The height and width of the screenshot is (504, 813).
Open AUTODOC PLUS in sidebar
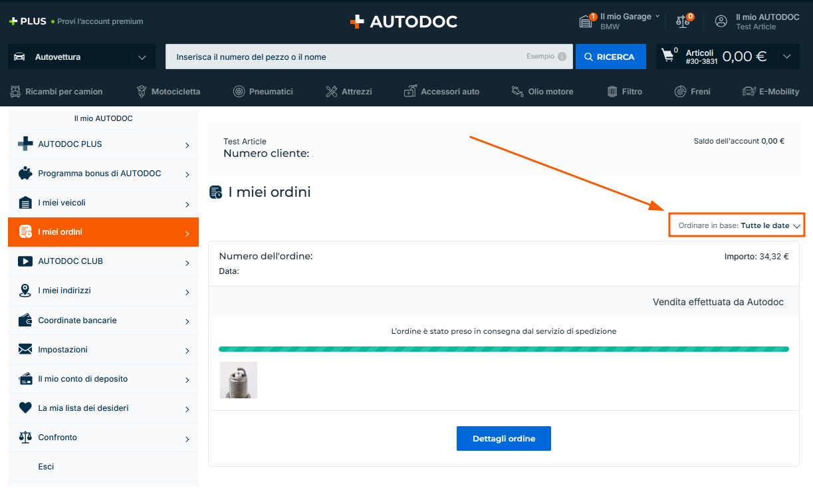(103, 144)
